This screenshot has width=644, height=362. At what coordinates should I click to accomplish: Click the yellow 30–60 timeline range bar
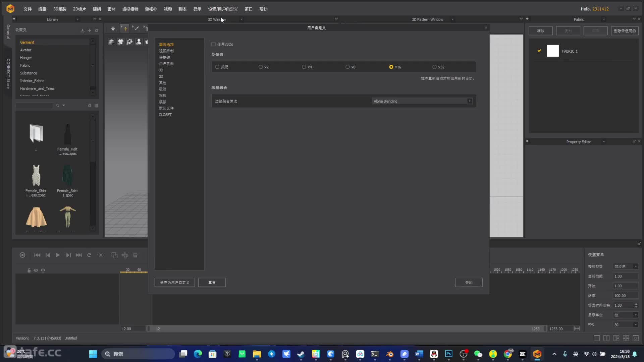click(x=134, y=272)
